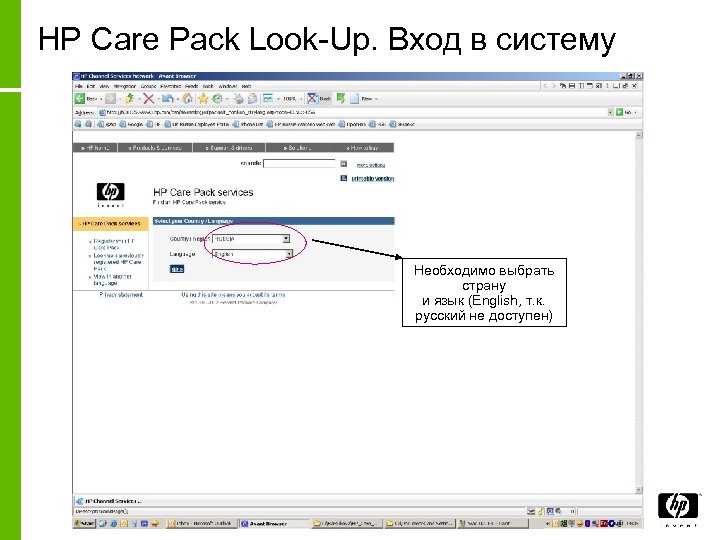Open the Groups menu

tap(148, 86)
